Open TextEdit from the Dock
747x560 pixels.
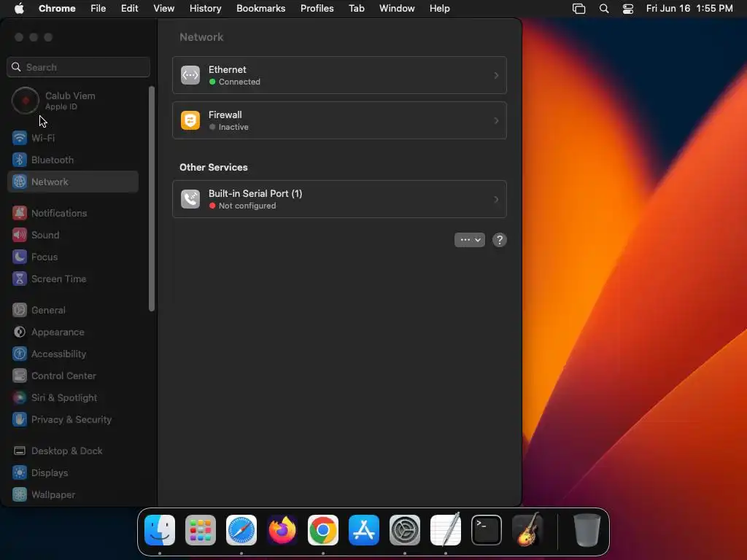[446, 530]
